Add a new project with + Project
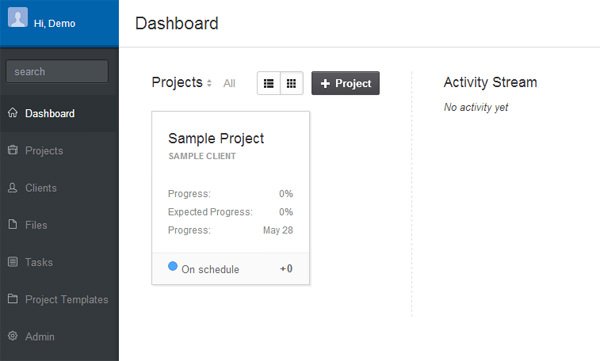This screenshot has width=600, height=361. [x=346, y=83]
